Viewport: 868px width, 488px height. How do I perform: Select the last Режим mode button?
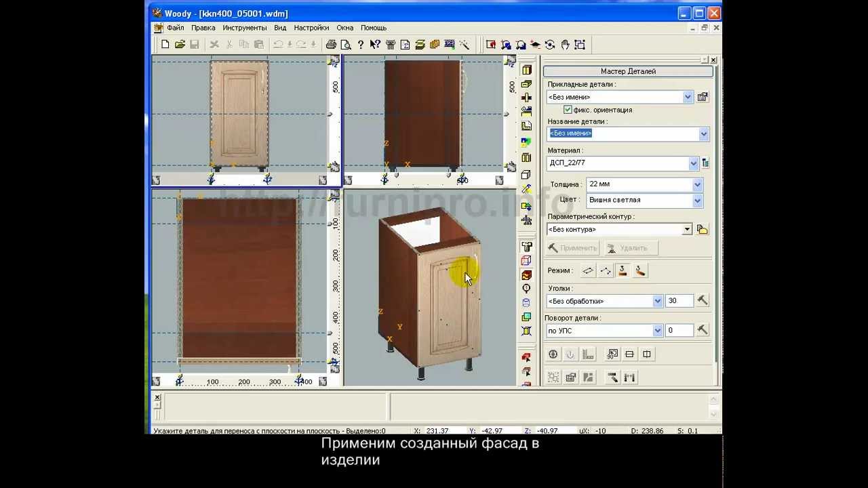640,270
